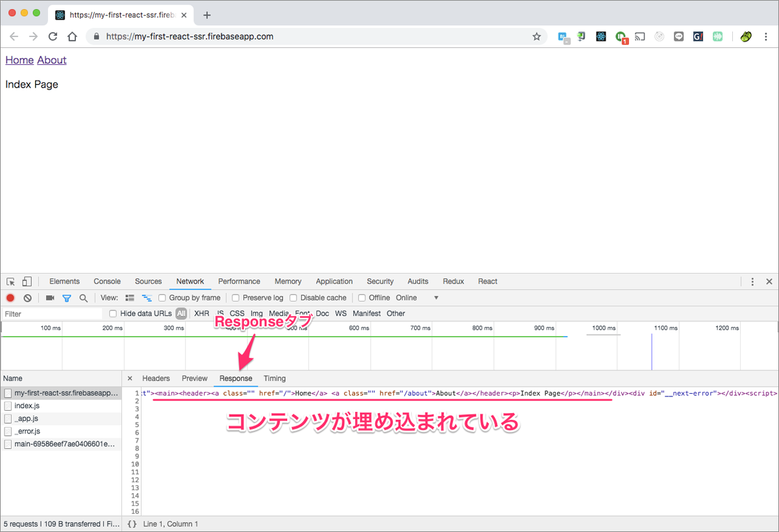
Task: Open the Application panel
Action: pos(334,282)
